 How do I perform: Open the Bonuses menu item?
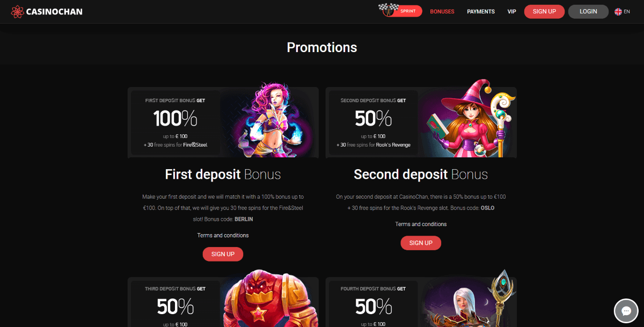pyautogui.click(x=442, y=11)
